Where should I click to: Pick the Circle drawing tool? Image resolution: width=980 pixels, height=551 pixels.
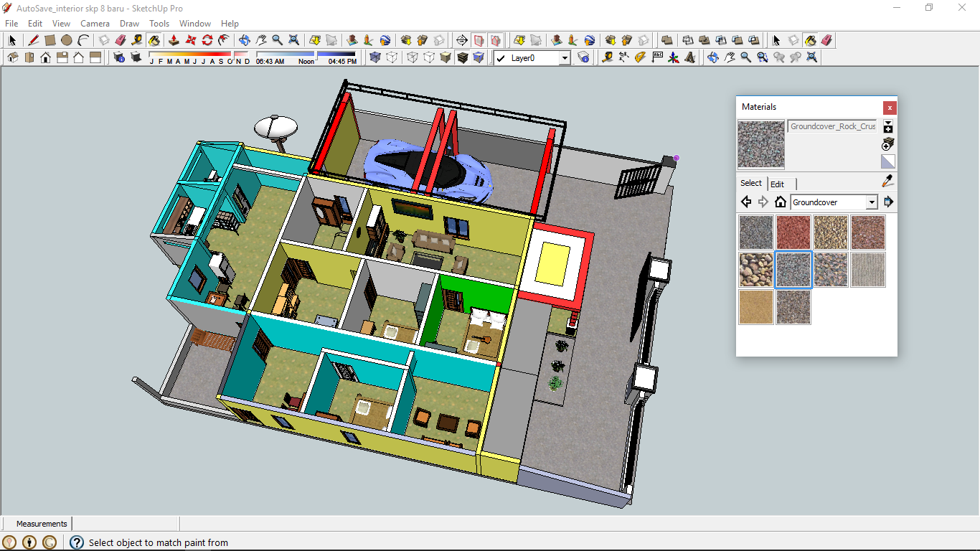coord(67,40)
